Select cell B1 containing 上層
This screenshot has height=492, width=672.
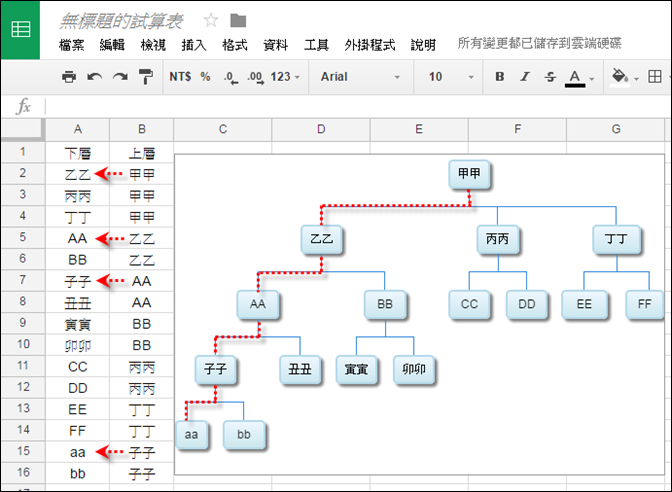click(142, 153)
